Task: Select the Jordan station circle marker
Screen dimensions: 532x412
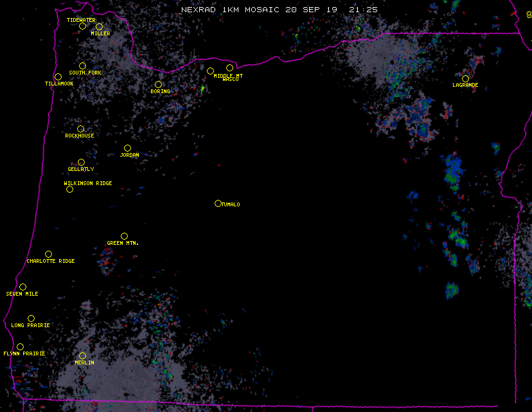Action: point(127,148)
